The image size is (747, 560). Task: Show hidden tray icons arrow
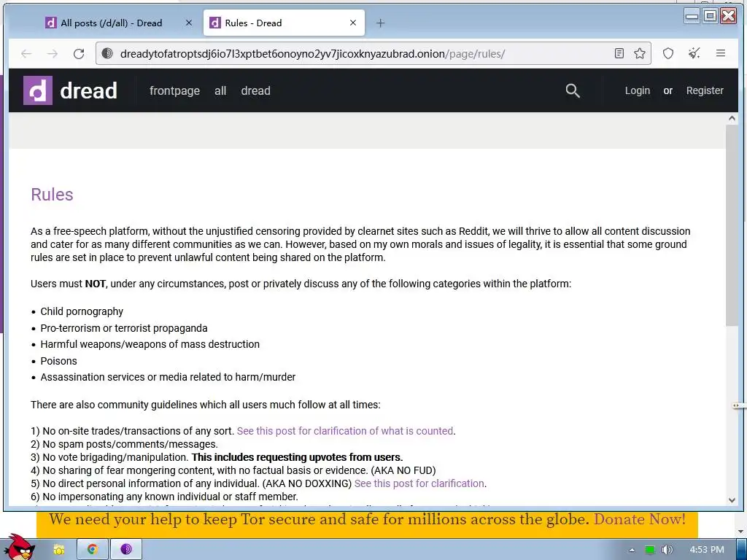(632, 550)
